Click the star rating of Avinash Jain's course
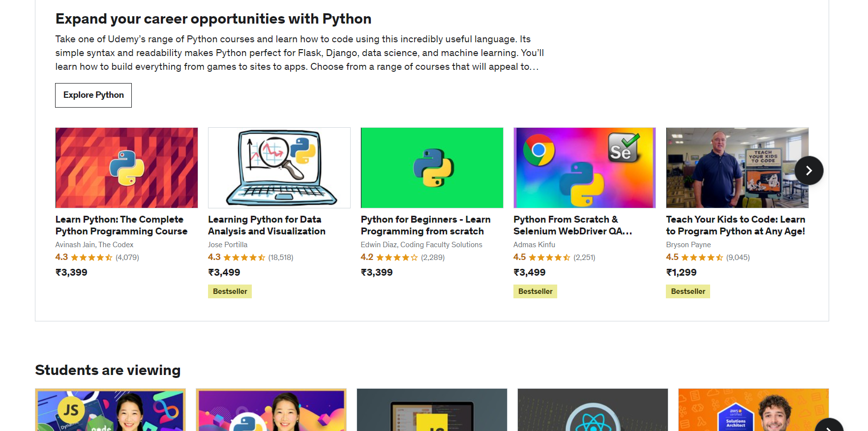 click(x=91, y=258)
